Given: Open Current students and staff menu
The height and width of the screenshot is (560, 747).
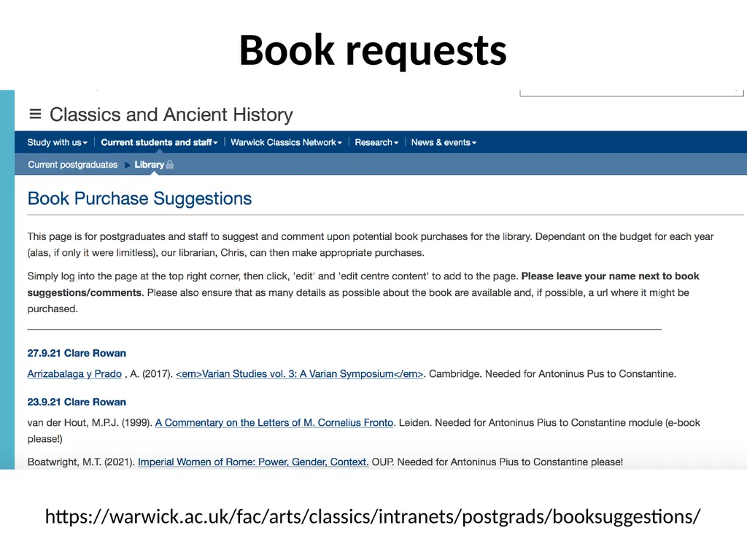Looking at the screenshot, I should 159,142.
